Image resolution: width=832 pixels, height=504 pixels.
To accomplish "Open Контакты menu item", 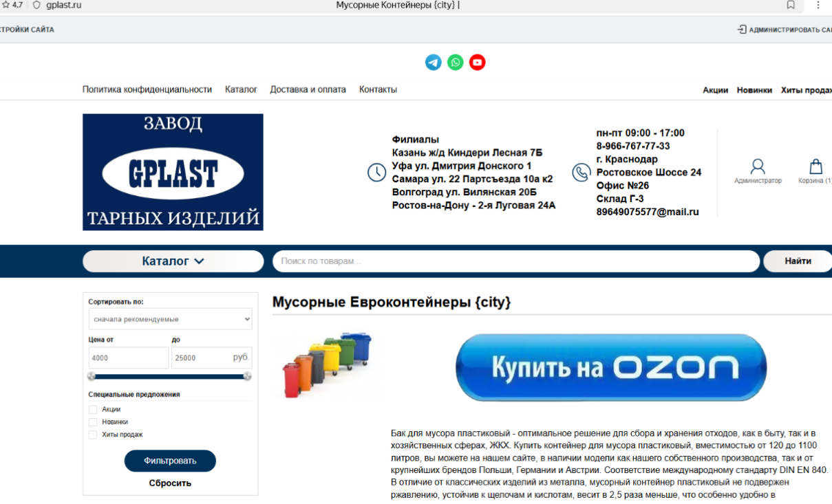I will (x=378, y=89).
